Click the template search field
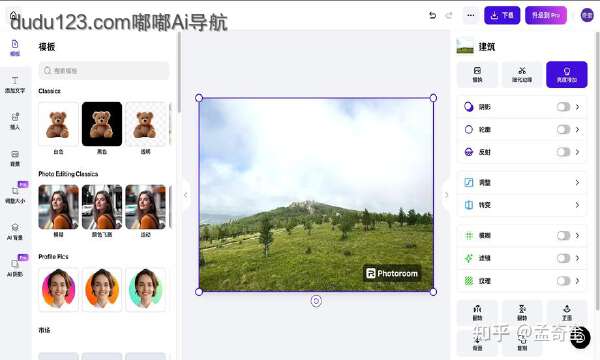600x360 pixels. (x=104, y=71)
